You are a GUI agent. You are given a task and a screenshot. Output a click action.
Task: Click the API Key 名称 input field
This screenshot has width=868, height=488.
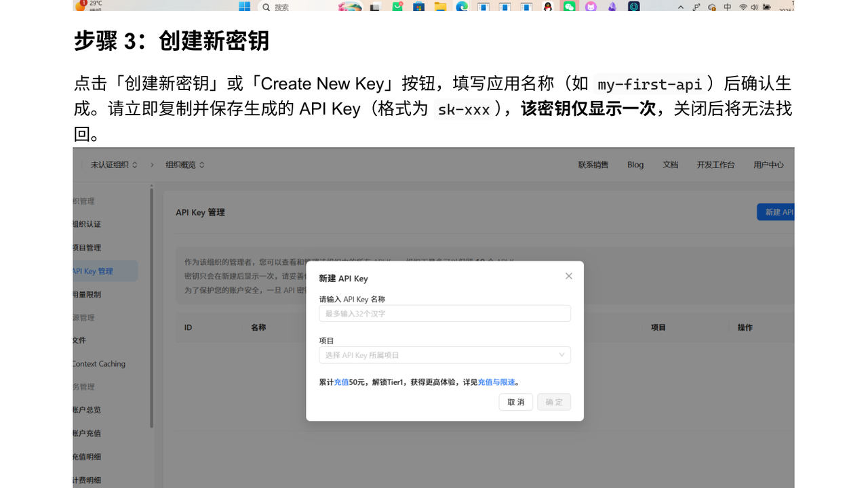(x=444, y=313)
